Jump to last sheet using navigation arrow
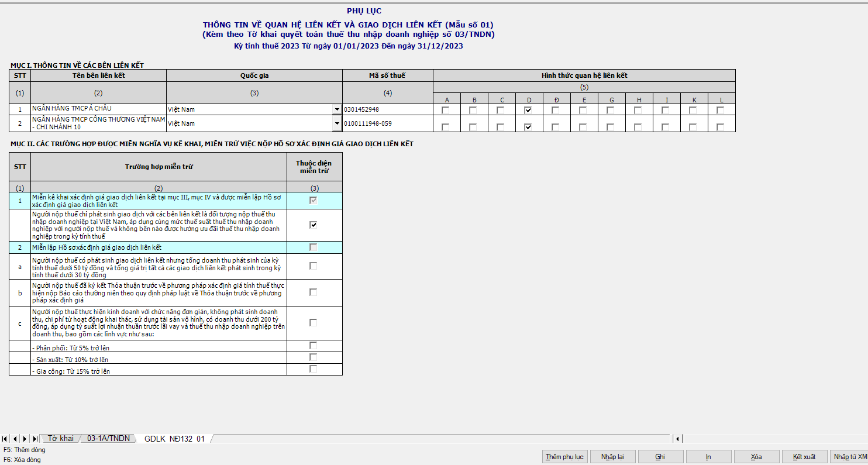This screenshot has height=465, width=868. [x=35, y=439]
